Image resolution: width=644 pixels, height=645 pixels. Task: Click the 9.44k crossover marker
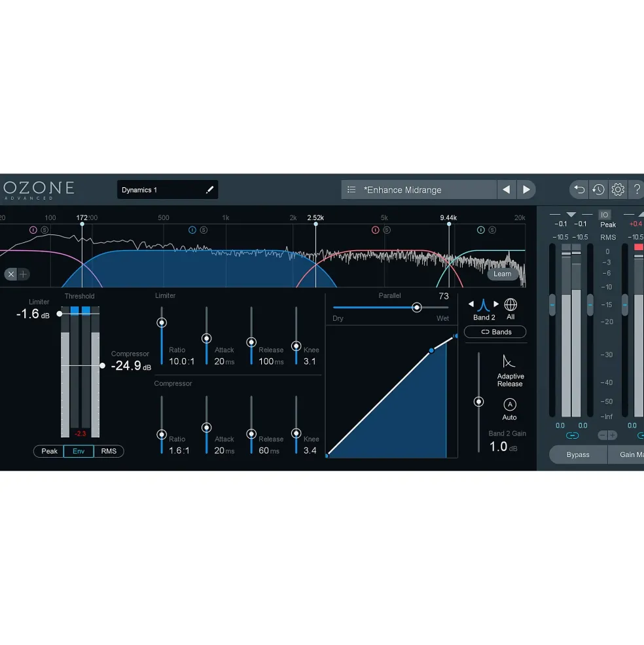click(449, 224)
